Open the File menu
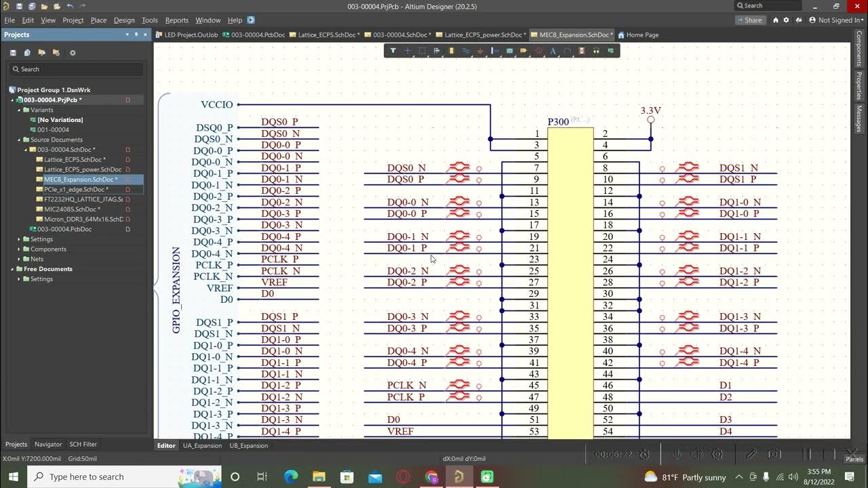The height and width of the screenshot is (488, 868). [x=9, y=20]
